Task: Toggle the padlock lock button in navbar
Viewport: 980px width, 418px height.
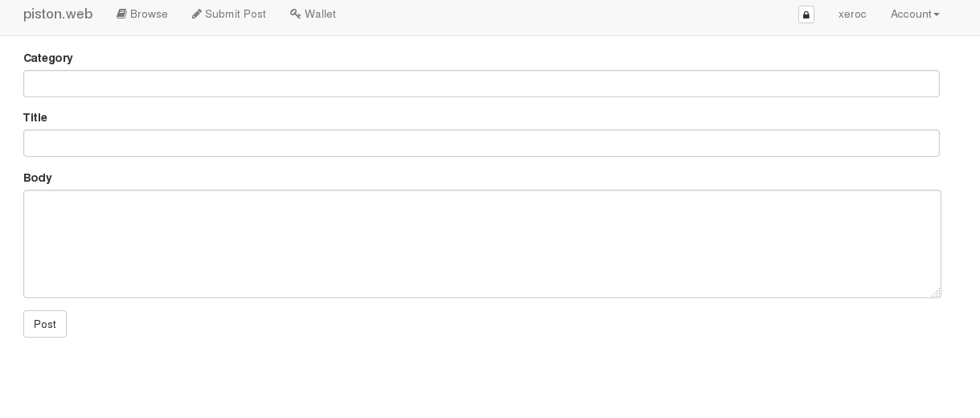Action: 806,14
